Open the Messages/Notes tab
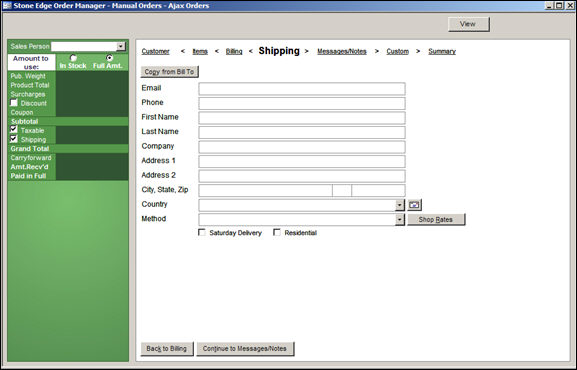Image resolution: width=577 pixels, height=370 pixels. (342, 52)
